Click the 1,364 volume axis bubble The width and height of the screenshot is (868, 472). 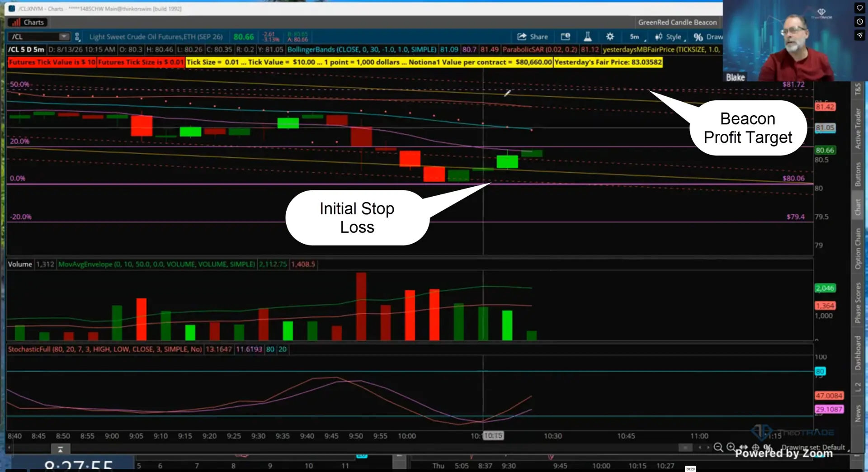point(825,306)
